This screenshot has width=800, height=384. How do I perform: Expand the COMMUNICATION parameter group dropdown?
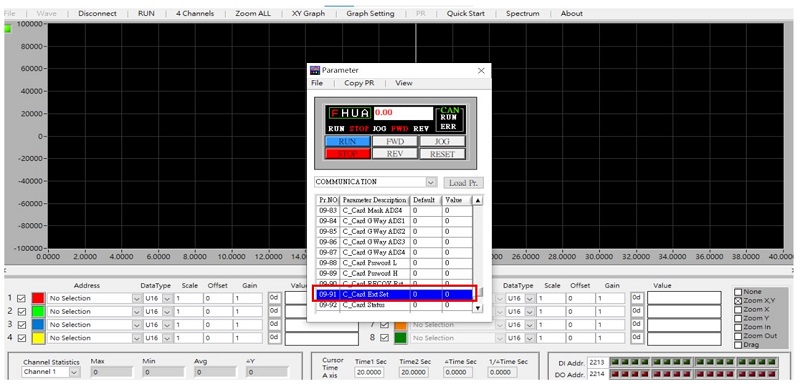tap(432, 182)
